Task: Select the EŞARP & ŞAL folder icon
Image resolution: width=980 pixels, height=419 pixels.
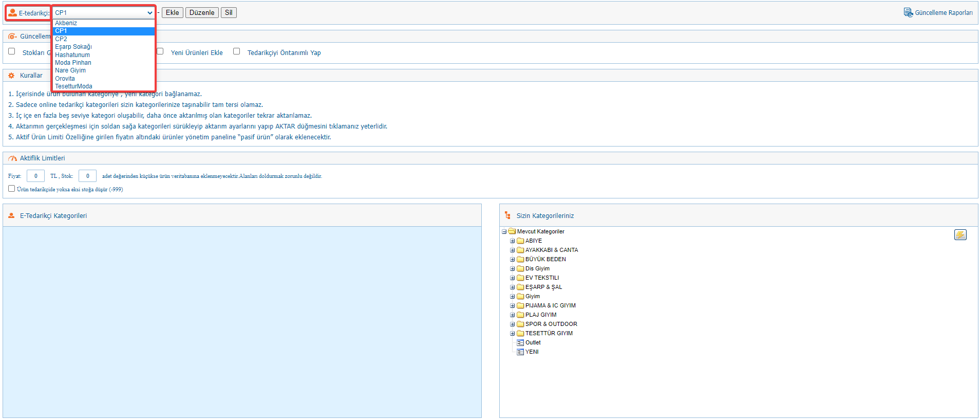Action: 520,287
